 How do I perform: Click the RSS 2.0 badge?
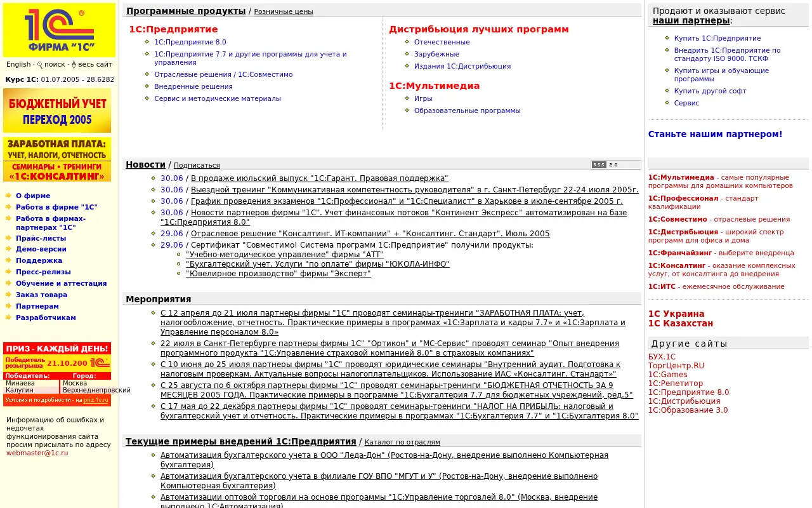615,164
